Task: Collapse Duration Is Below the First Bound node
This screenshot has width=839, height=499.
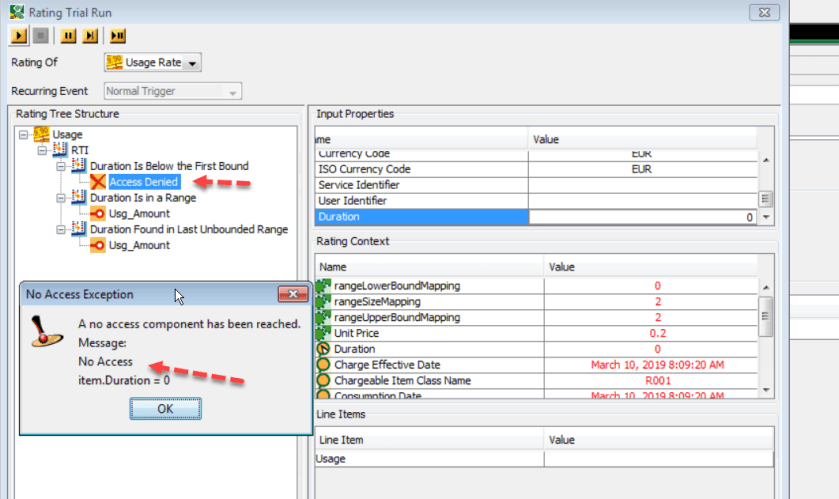Action: pos(62,166)
